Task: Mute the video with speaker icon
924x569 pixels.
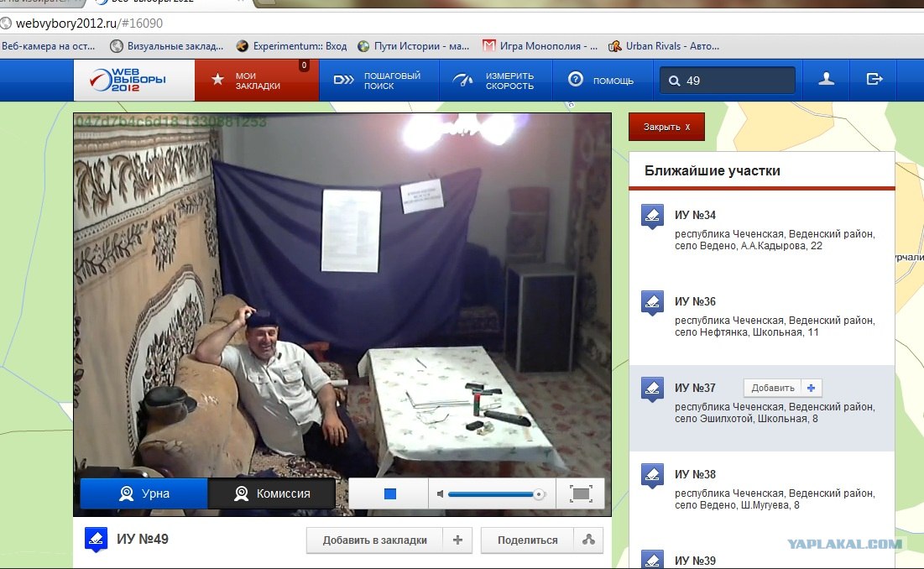Action: [441, 494]
